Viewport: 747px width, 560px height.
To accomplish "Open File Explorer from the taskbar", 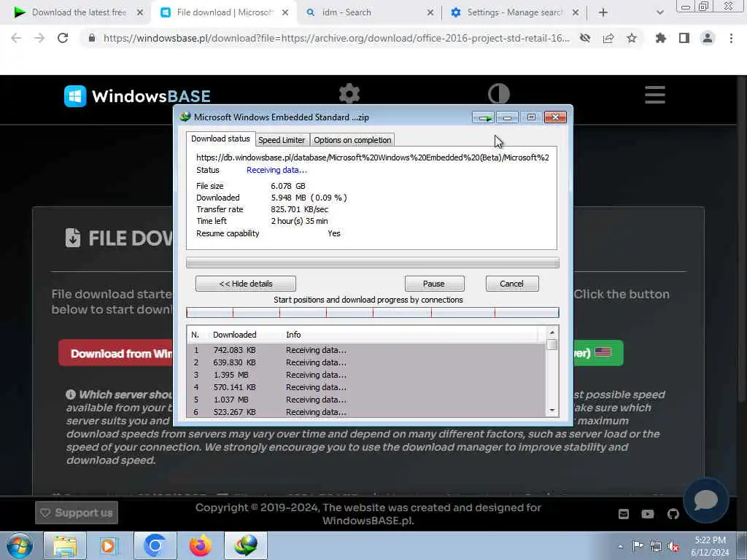I will (x=65, y=545).
